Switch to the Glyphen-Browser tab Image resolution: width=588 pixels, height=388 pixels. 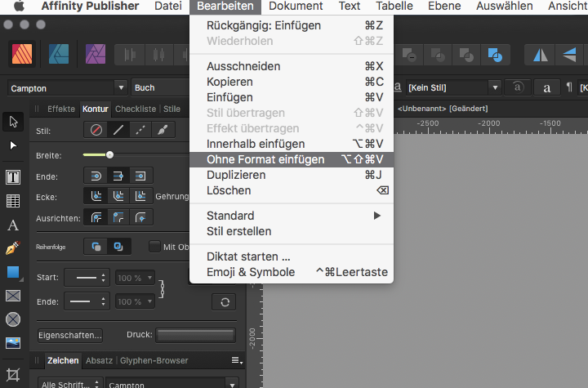154,360
